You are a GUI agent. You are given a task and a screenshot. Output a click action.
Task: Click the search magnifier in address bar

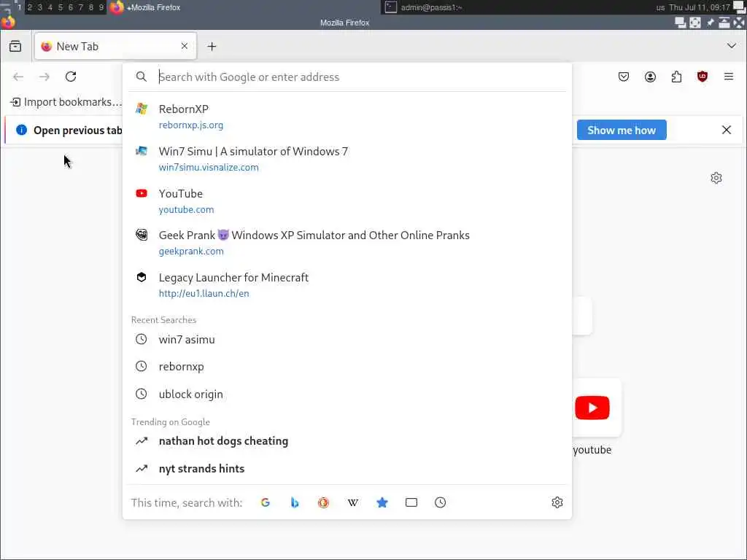tap(141, 77)
